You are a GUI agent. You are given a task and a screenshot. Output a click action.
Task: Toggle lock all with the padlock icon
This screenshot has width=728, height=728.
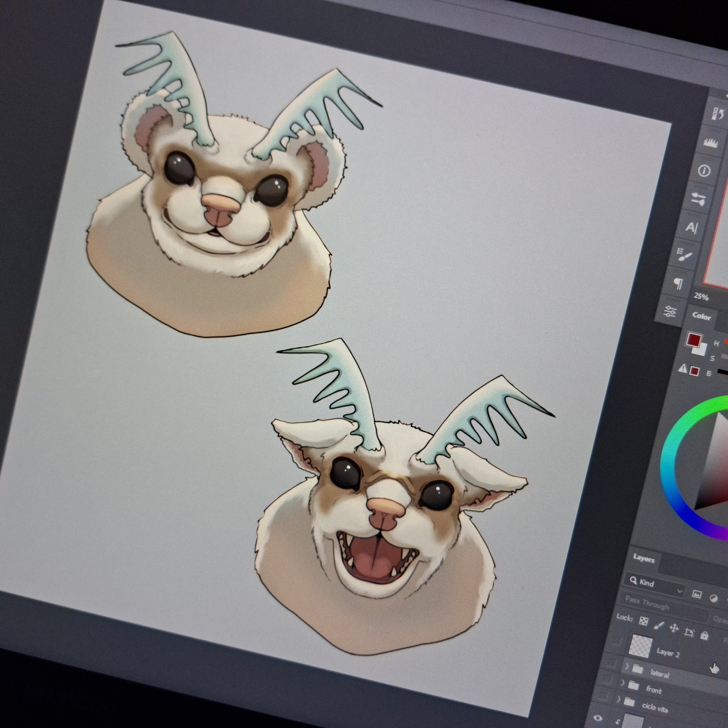[704, 636]
